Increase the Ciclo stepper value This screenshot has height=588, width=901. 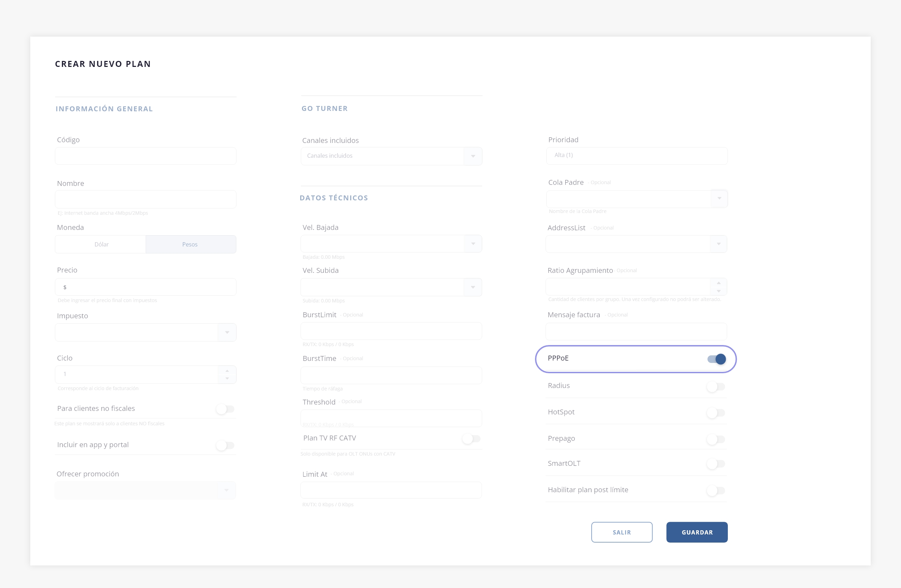[227, 371]
